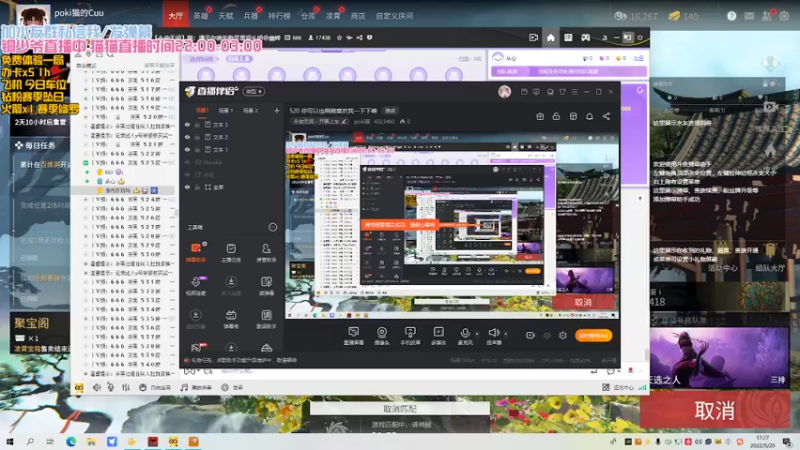Click the bell notification icon in 直播伴侣
Image resolution: width=800 pixels, height=450 pixels.
(x=589, y=116)
